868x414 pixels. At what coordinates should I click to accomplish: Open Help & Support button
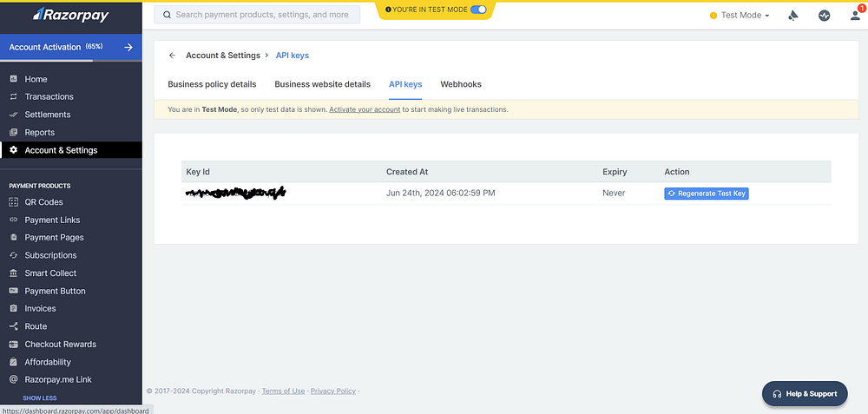805,394
